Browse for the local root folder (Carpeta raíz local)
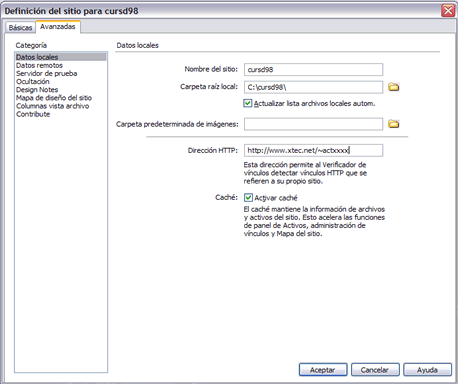Screen dimensions: 460x387 [394, 87]
